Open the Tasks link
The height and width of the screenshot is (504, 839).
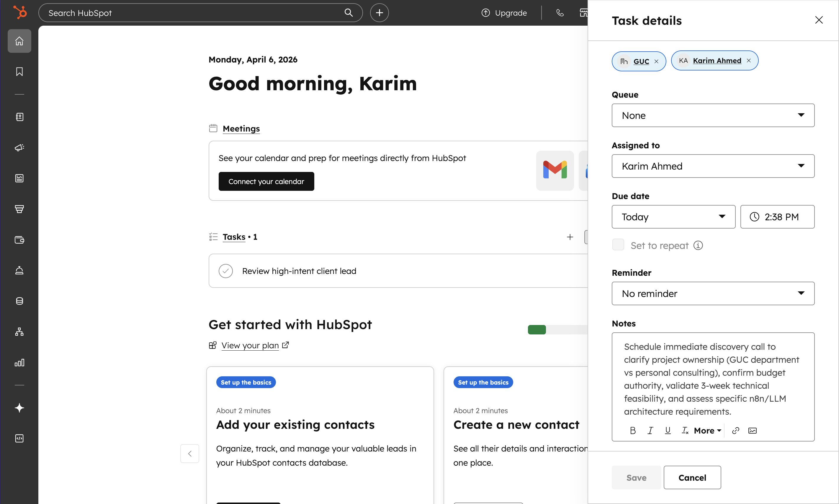pyautogui.click(x=234, y=237)
